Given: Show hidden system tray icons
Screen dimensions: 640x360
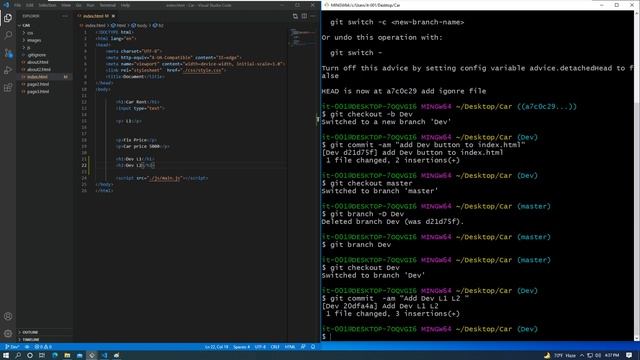Looking at the screenshot, I should [x=582, y=356].
